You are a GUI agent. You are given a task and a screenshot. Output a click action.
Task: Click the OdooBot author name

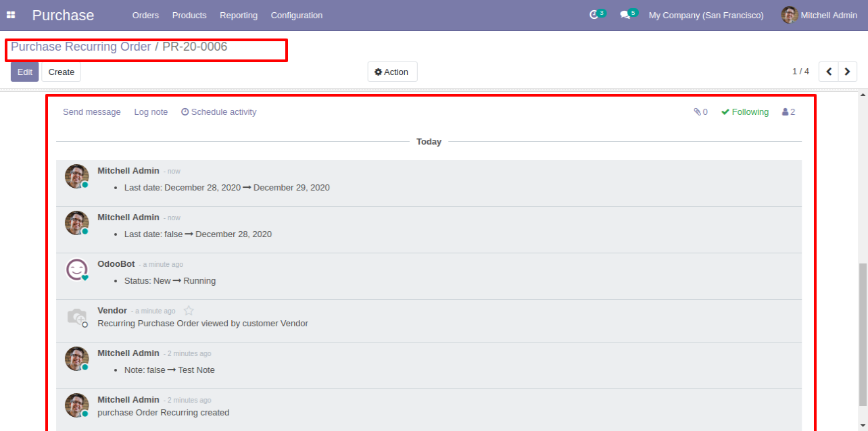tap(116, 263)
